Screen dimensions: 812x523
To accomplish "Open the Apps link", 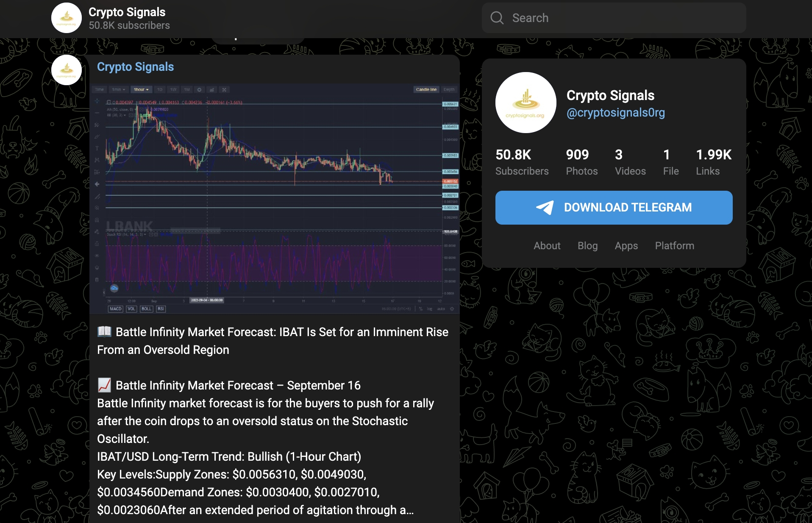I will point(626,246).
